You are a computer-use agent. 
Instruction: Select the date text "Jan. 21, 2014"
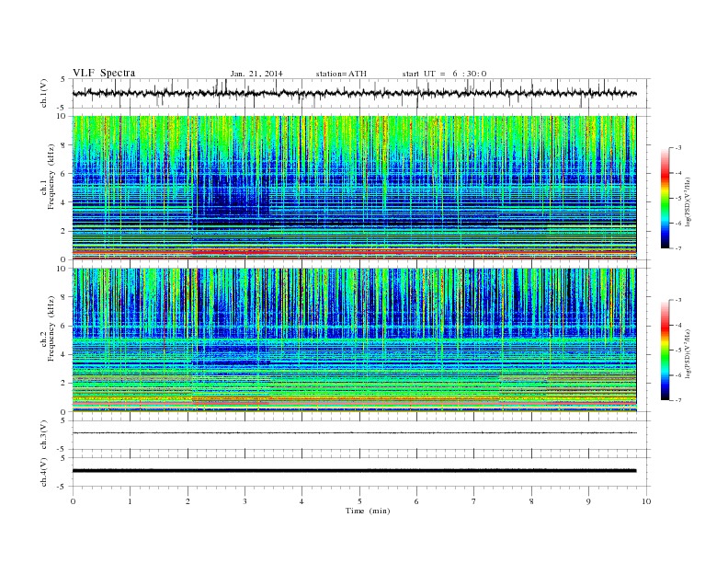pos(256,74)
